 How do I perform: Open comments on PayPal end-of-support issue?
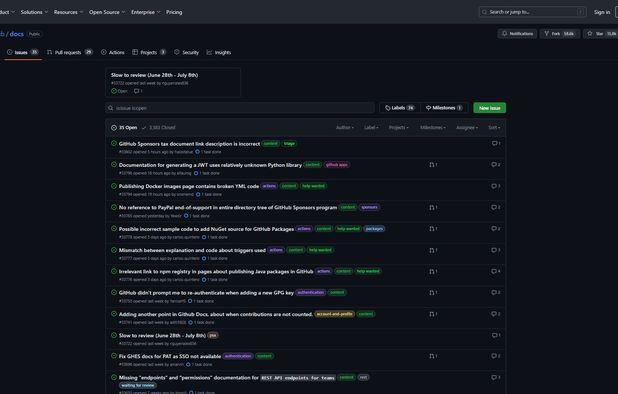[x=496, y=207]
